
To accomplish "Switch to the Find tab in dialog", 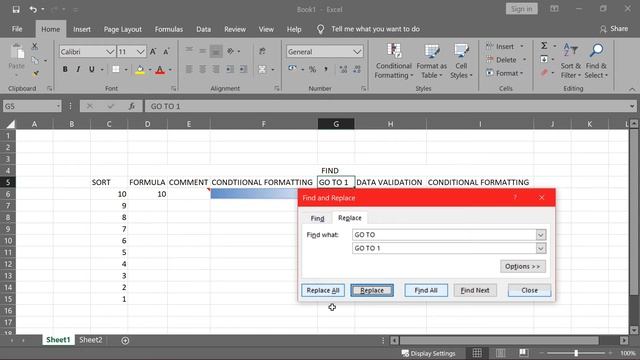I will [x=317, y=218].
